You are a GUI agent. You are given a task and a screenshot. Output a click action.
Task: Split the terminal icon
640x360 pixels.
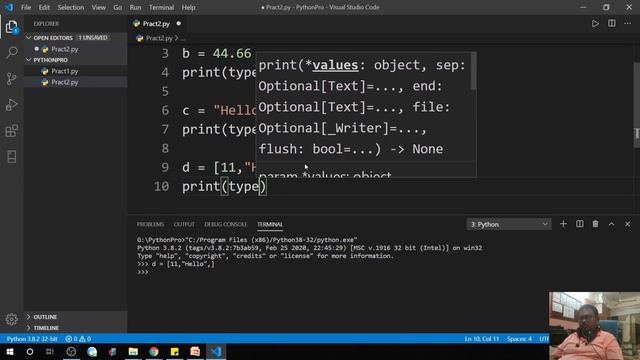coord(580,224)
